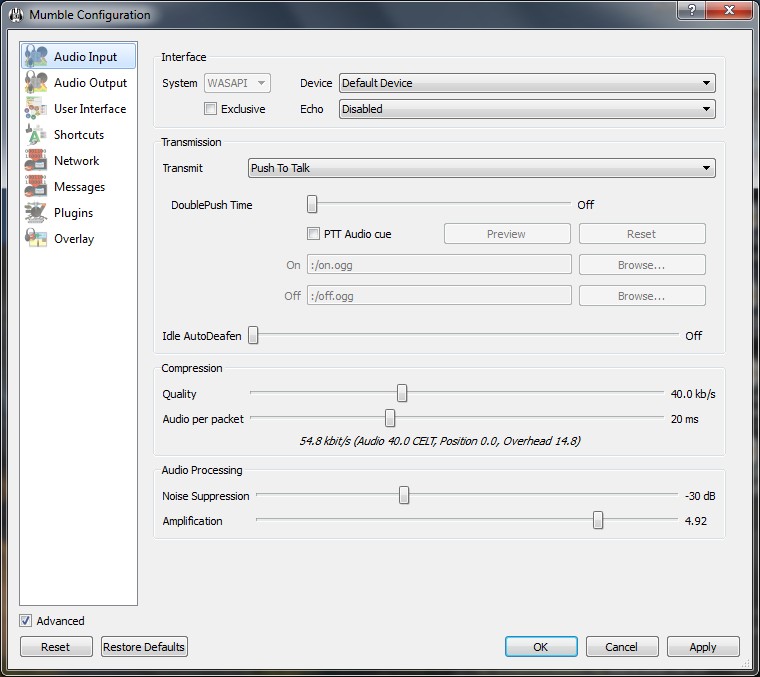Viewport: 760px width, 677px height.
Task: Click the Plugins icon in sidebar
Action: pos(36,213)
